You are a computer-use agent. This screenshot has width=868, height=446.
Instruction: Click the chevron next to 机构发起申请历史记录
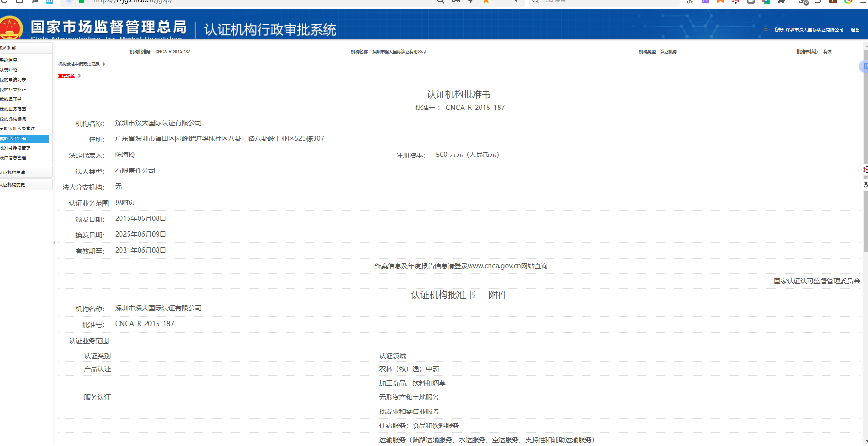[104, 64]
